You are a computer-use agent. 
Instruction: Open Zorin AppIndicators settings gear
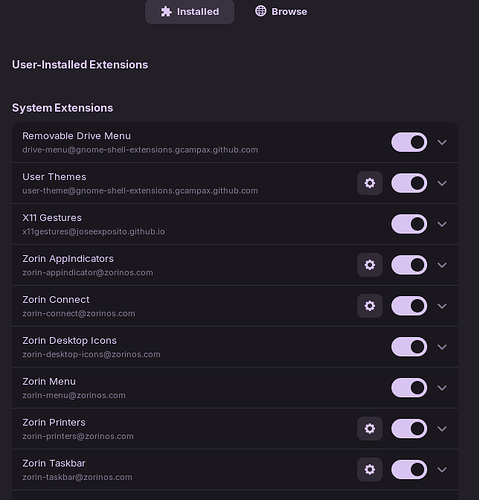pyautogui.click(x=370, y=265)
